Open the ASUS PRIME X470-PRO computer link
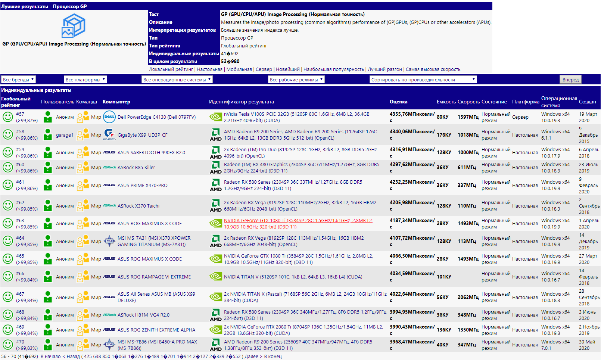This screenshot has height=364, width=601. [143, 186]
